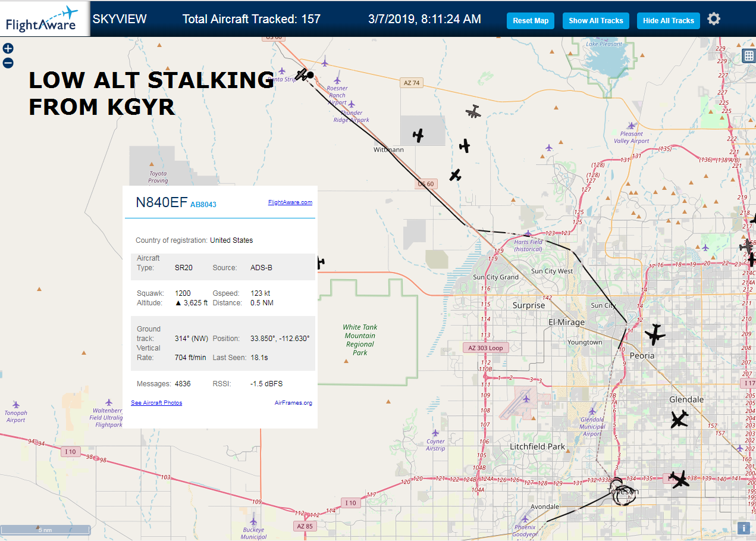
Task: Click Pleasant Valley Airport marker
Action: coord(631,126)
